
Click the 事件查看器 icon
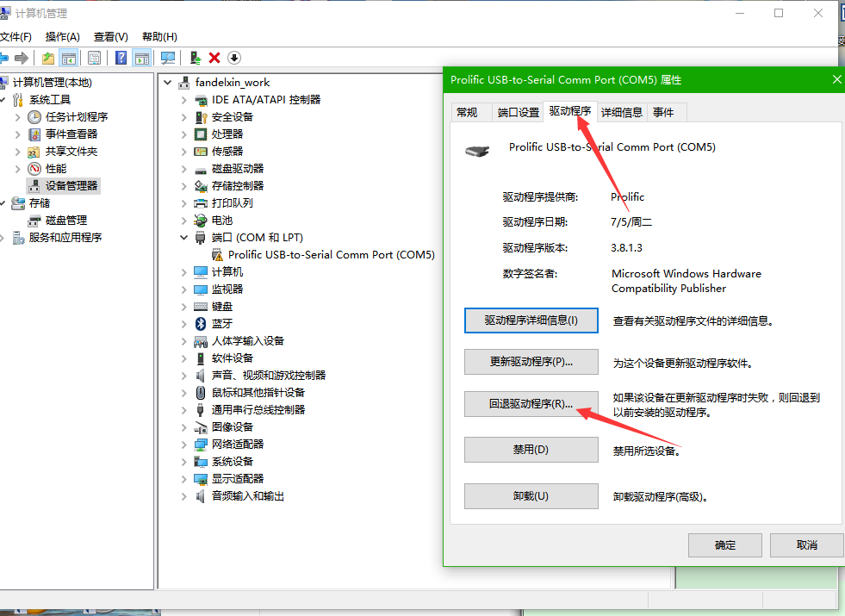tap(34, 134)
